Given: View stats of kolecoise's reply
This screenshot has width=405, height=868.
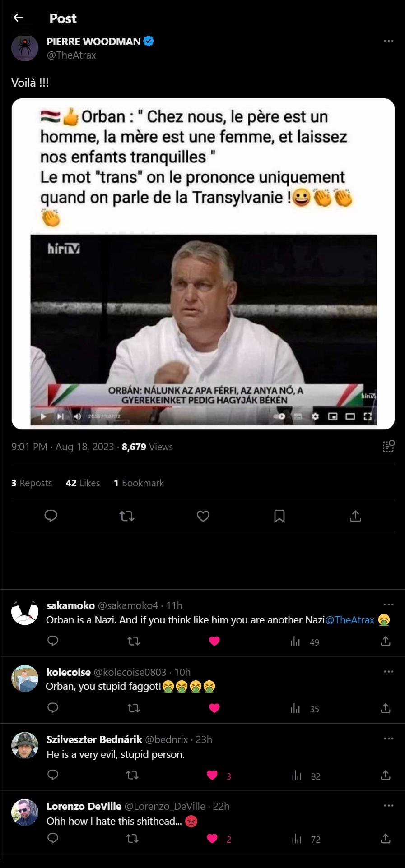Looking at the screenshot, I should (x=305, y=709).
